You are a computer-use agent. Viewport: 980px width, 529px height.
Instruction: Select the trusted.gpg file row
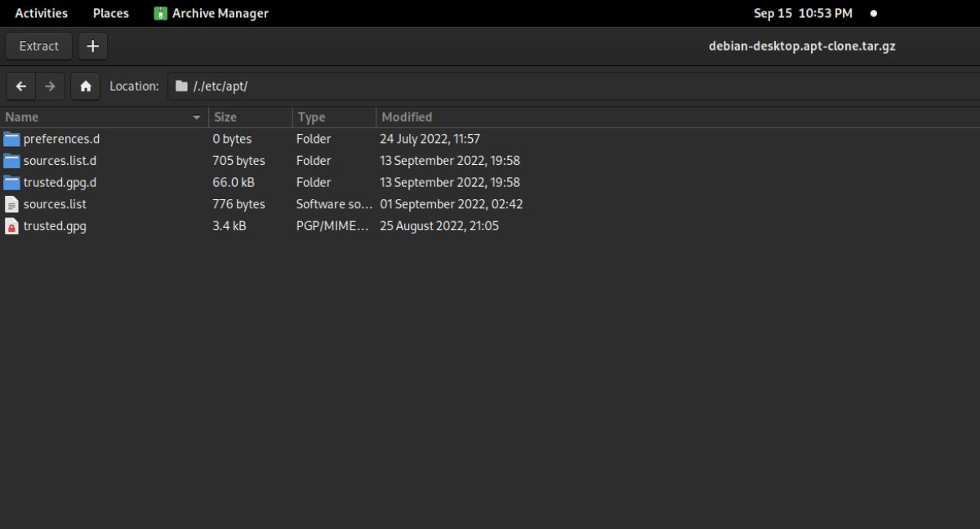[55, 226]
